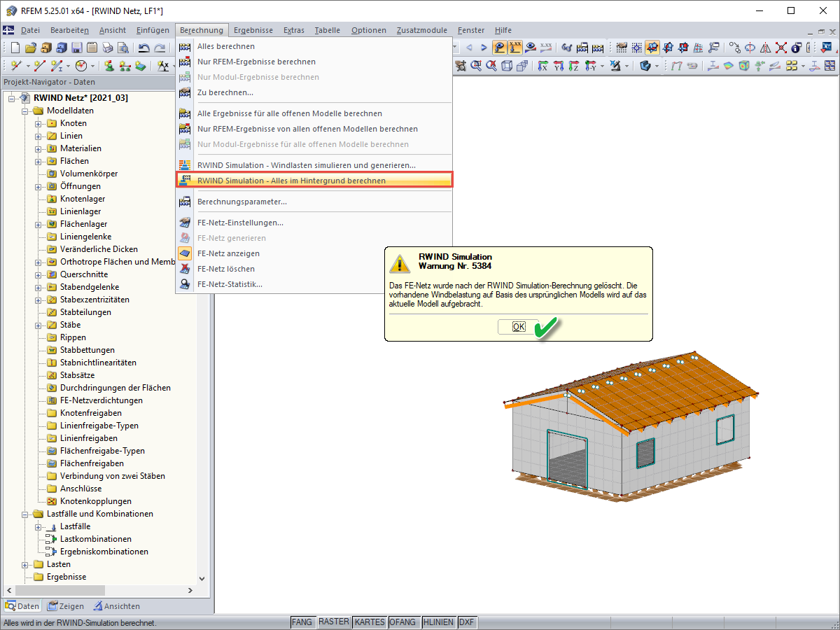Image resolution: width=840 pixels, height=630 pixels.
Task: Select FE-Netzverdichtungen in the tree
Action: [101, 400]
